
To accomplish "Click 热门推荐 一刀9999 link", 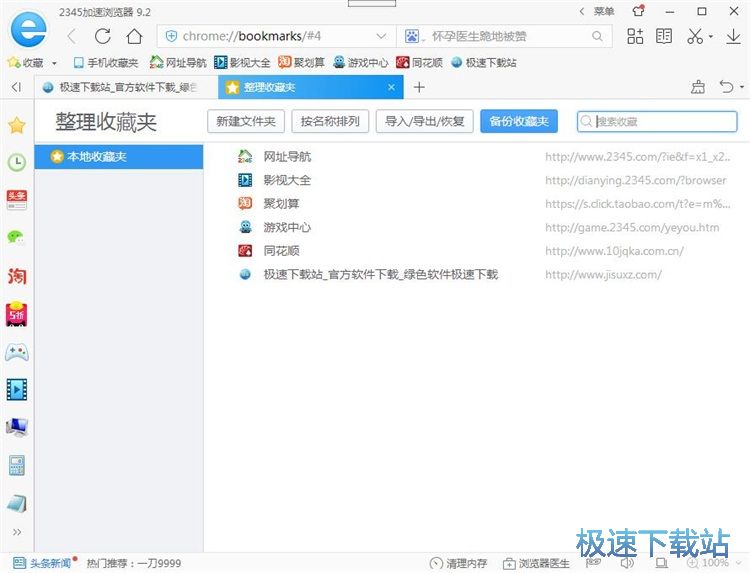I will click(x=133, y=563).
